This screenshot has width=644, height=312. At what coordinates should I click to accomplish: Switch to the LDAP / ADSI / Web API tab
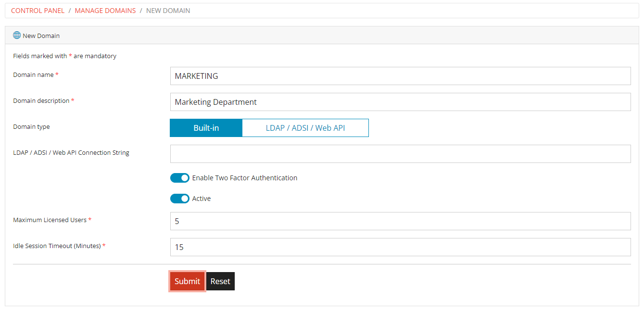305,127
